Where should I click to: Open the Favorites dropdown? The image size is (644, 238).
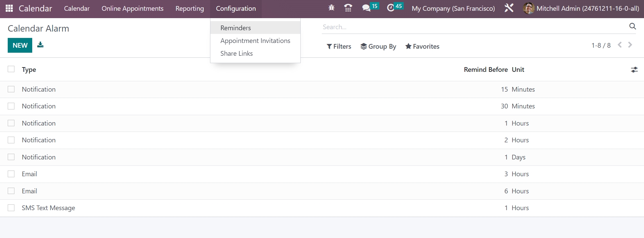tap(422, 46)
